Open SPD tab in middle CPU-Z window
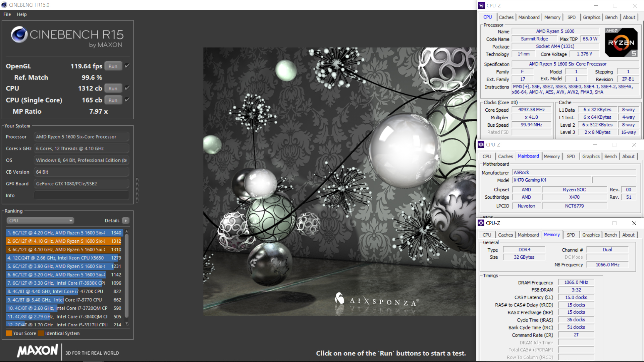Image resolution: width=644 pixels, height=362 pixels. pyautogui.click(x=571, y=157)
